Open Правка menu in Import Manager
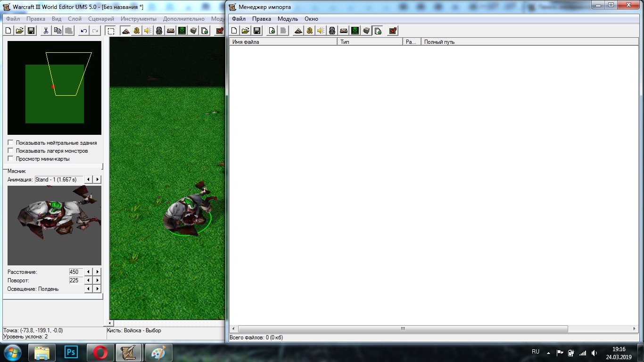Image resolution: width=644 pixels, height=362 pixels. click(x=262, y=19)
